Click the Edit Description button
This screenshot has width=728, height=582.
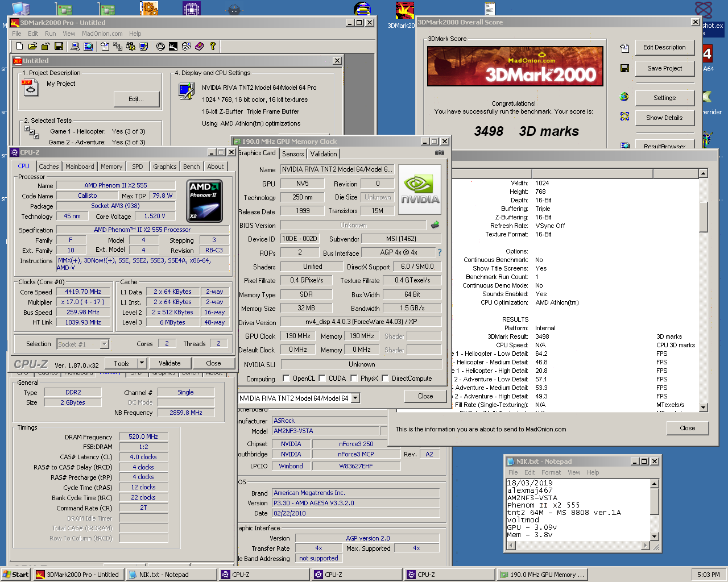(x=664, y=47)
